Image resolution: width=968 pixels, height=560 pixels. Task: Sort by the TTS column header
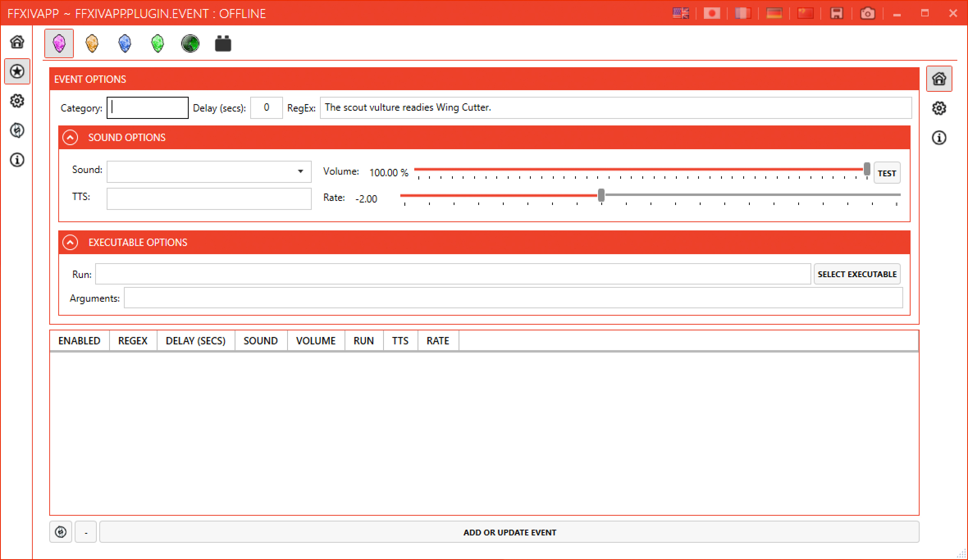pos(400,341)
